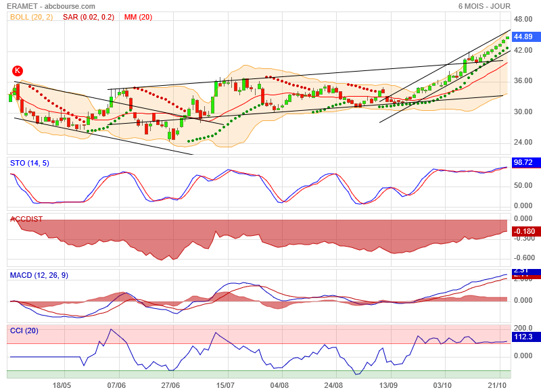Viewport: 541px width, 392px height.
Task: Click the 27/06 date on the axis
Action: [170, 385]
